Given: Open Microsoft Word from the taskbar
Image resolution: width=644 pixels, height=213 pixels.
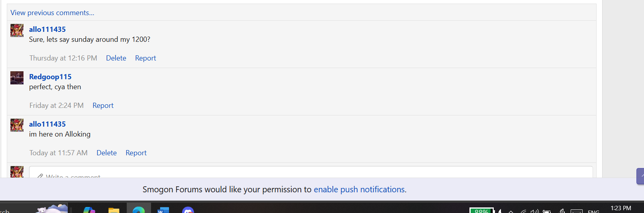Looking at the screenshot, I should (163, 210).
